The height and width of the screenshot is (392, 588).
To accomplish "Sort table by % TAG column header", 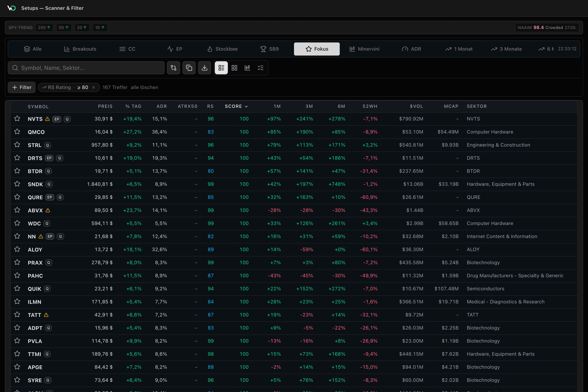I will 133,106.
